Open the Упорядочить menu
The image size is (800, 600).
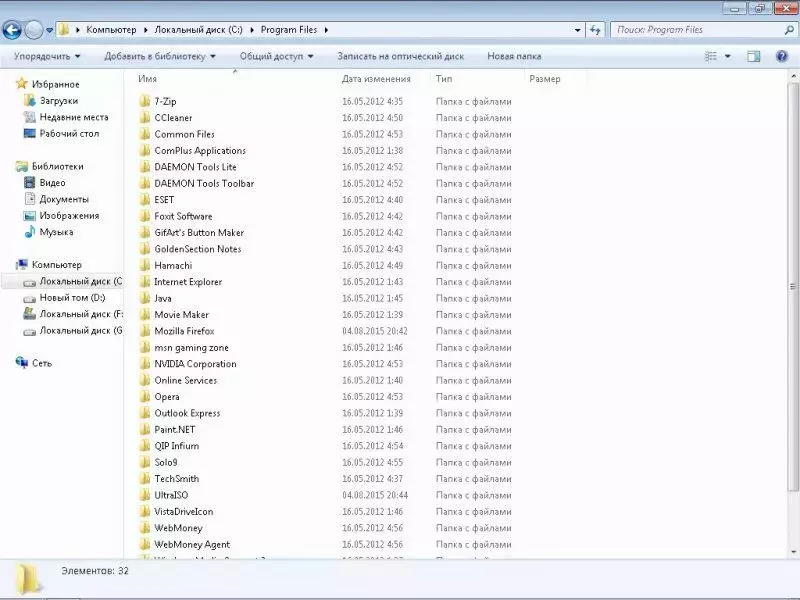click(x=47, y=56)
